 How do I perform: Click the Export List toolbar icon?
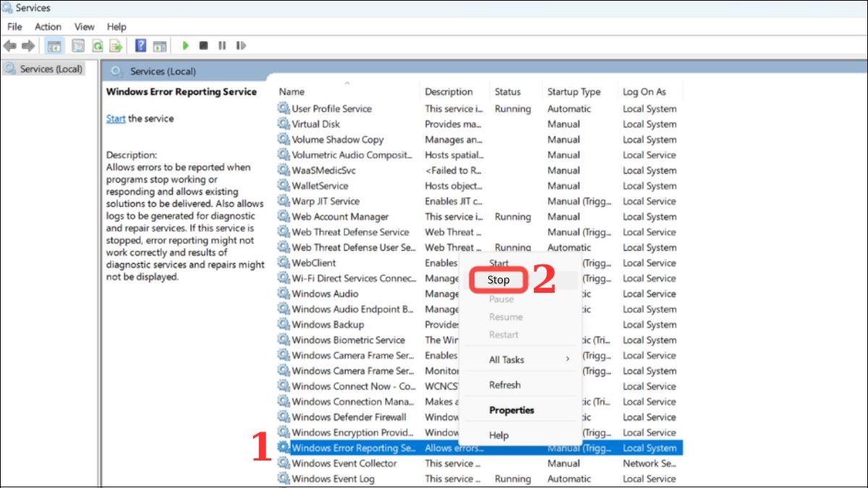[x=115, y=46]
